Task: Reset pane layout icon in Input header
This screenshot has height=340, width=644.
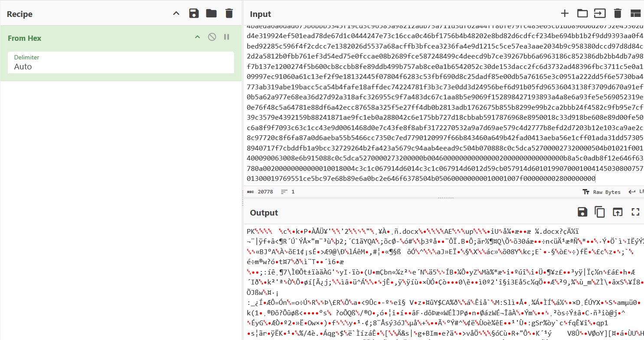Action: coord(635,13)
